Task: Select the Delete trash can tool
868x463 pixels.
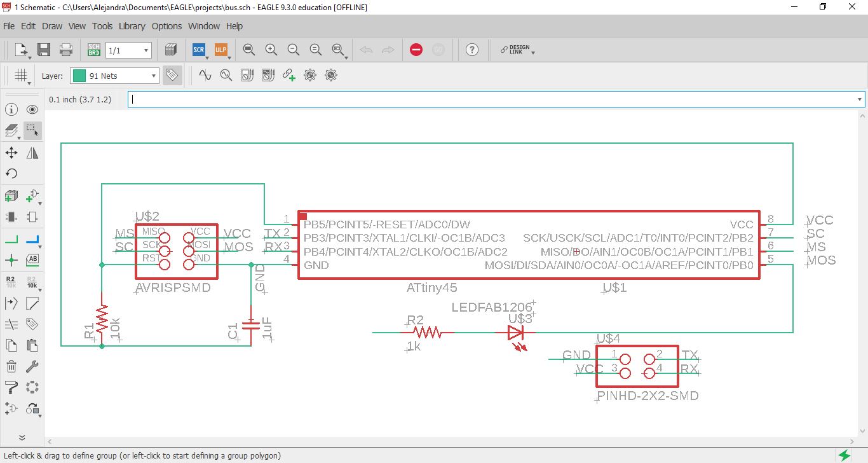Action: (11, 366)
